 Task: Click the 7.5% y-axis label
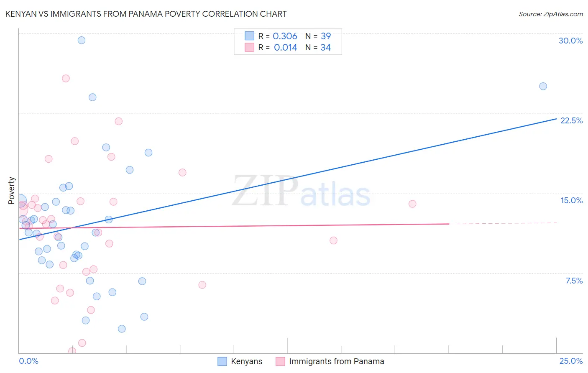[574, 281]
